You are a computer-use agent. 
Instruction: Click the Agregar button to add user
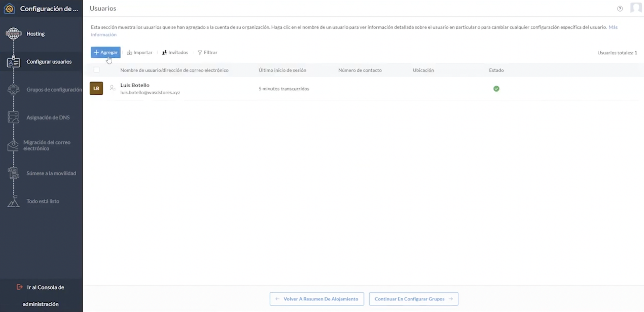(x=105, y=52)
